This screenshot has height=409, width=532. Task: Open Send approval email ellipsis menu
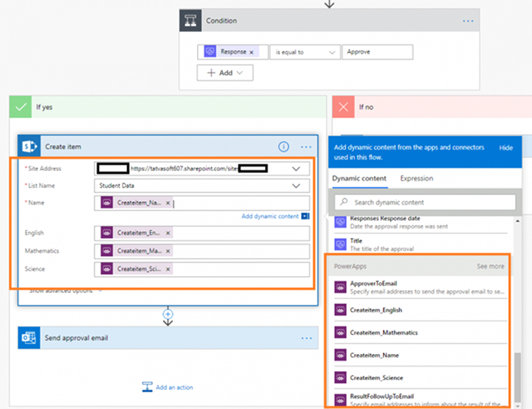pos(306,338)
